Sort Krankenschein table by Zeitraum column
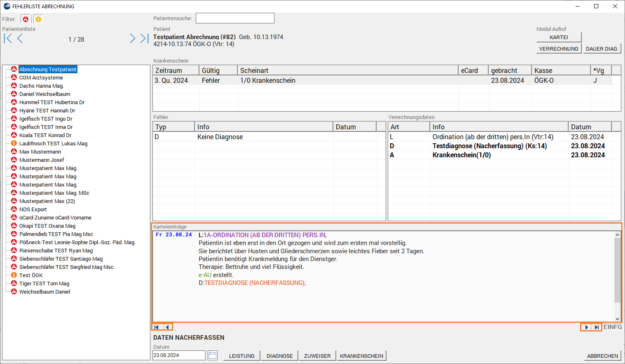This screenshot has width=625, height=364. [x=176, y=70]
